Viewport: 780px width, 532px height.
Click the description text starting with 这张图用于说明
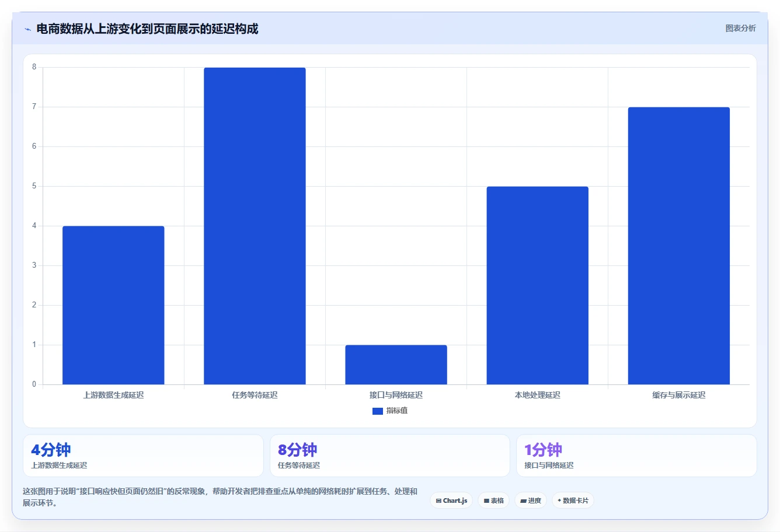click(220, 497)
